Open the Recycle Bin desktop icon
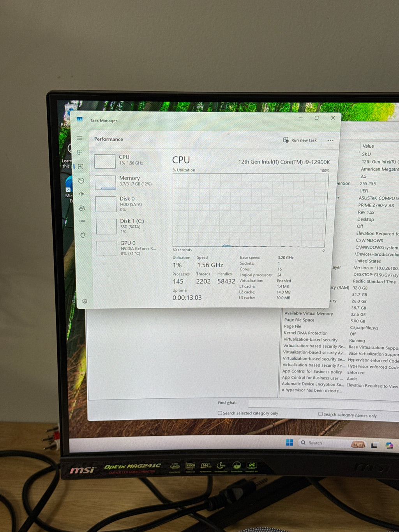 [69, 115]
